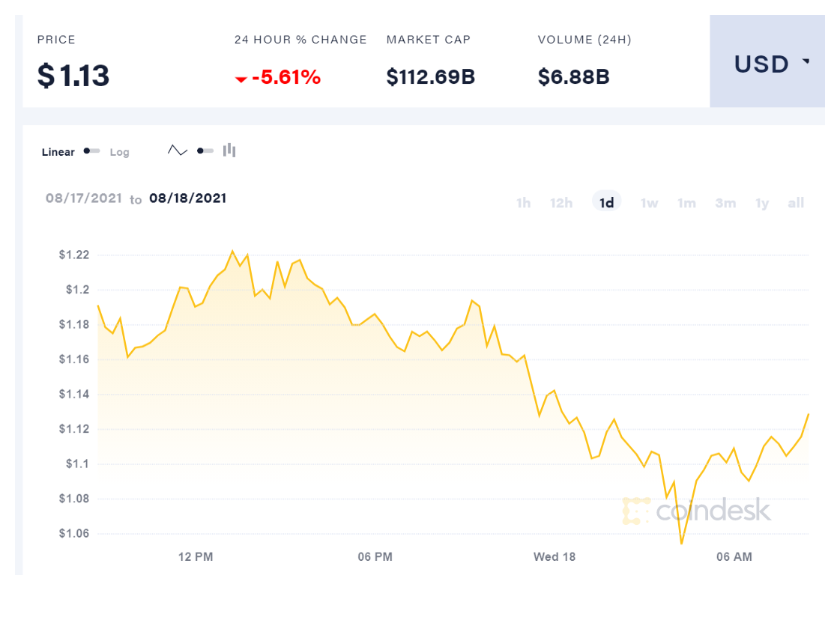Click the line chart icon
This screenshot has height=620, width=840.
click(178, 151)
